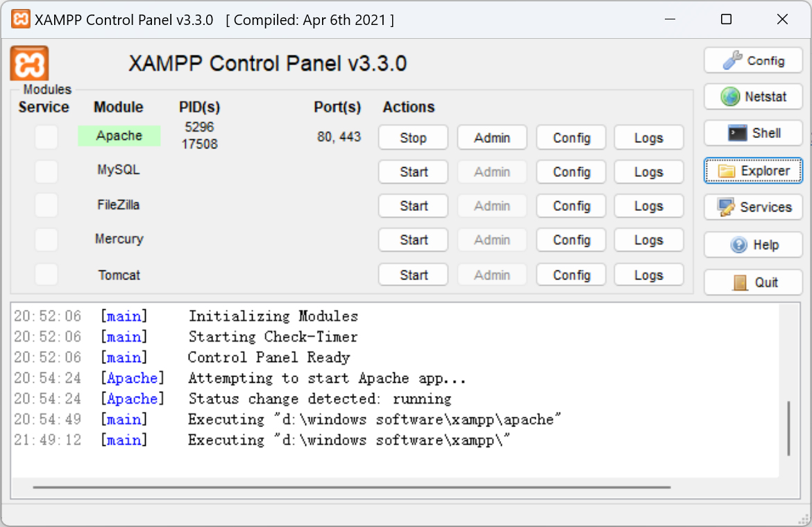The width and height of the screenshot is (812, 527).
Task: Click the log line ending in "xampp\apache"
Action: pos(374,420)
